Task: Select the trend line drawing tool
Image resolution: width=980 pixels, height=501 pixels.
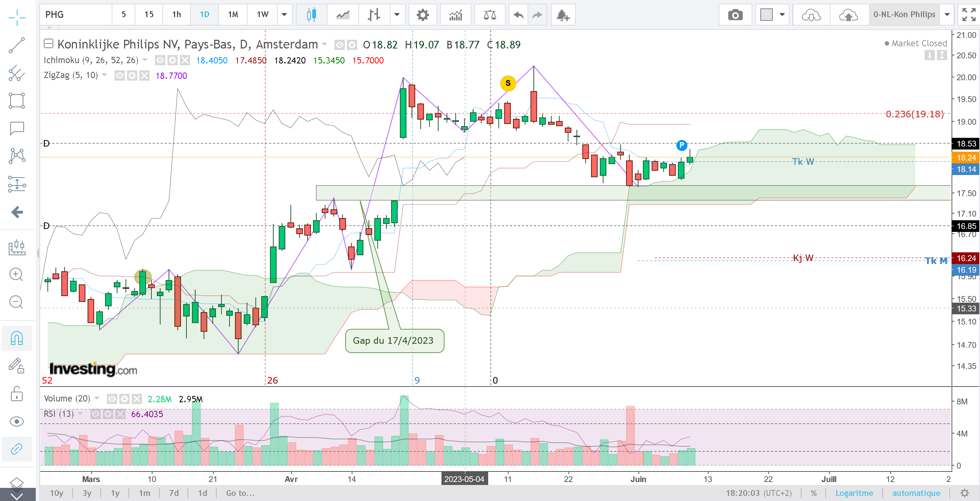Action: pos(17,46)
